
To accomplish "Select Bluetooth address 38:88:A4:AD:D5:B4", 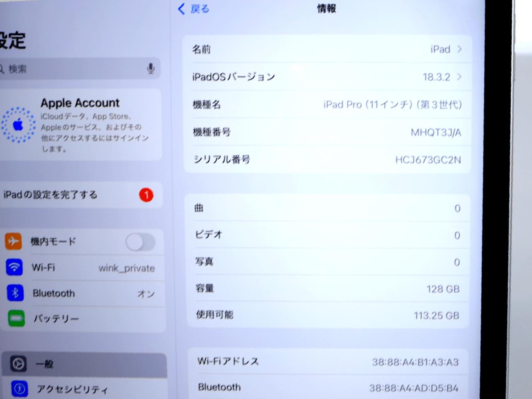I will 414,388.
